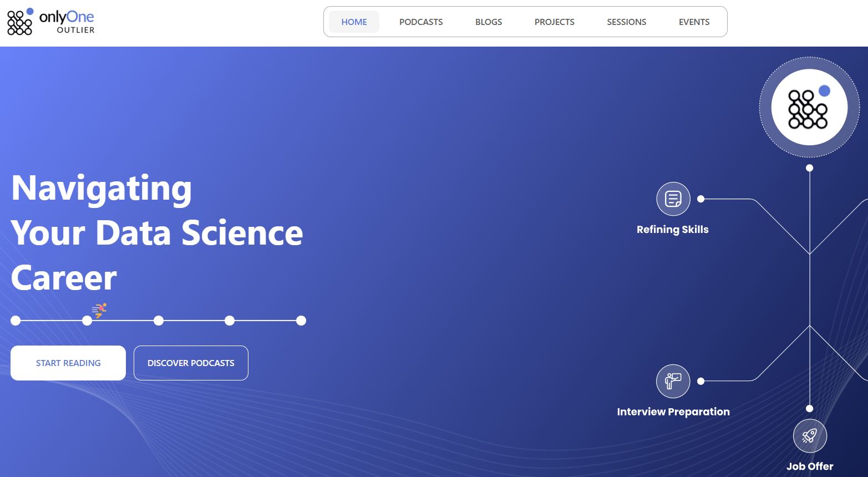Click the connector dot beside the Refining Skills icon
This screenshot has height=477, width=868.
point(701,197)
